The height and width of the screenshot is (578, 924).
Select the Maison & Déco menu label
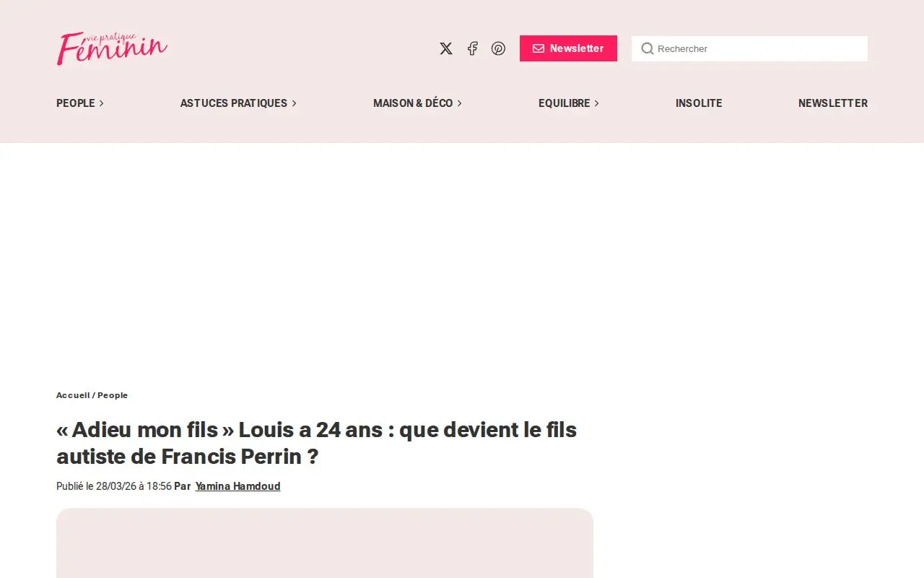(413, 103)
